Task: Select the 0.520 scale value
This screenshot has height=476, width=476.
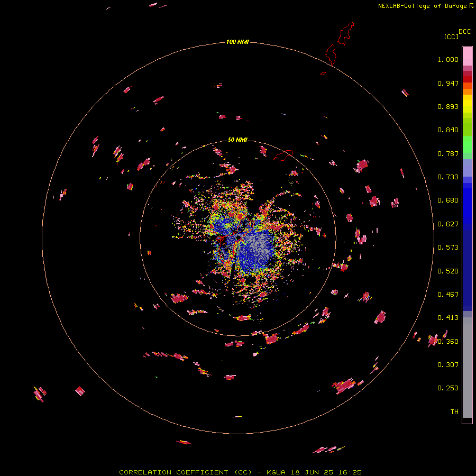Action: click(x=448, y=271)
